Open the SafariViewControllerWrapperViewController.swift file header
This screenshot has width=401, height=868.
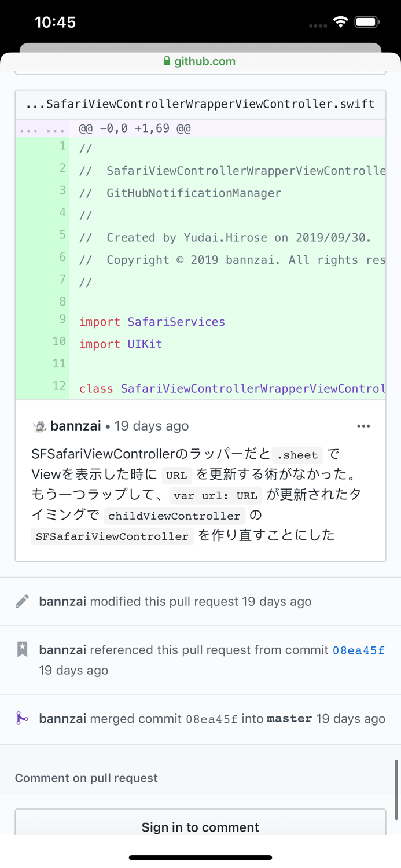coord(200,104)
